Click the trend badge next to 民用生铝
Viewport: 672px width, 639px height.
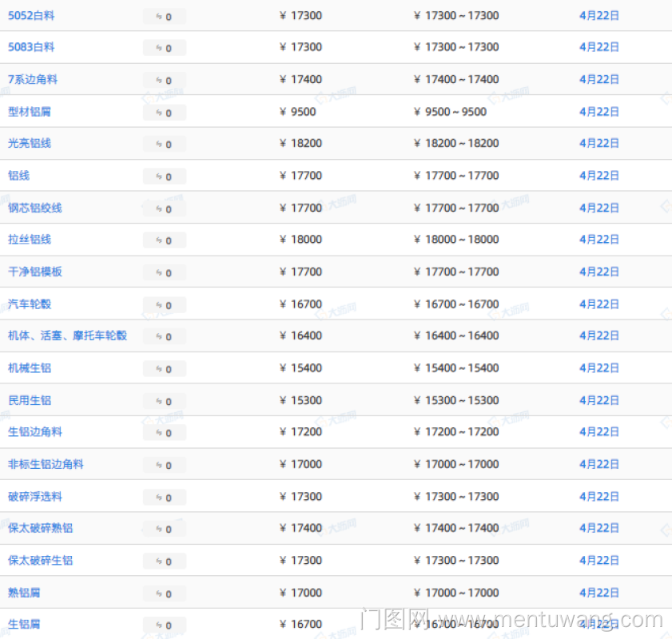coord(164,401)
